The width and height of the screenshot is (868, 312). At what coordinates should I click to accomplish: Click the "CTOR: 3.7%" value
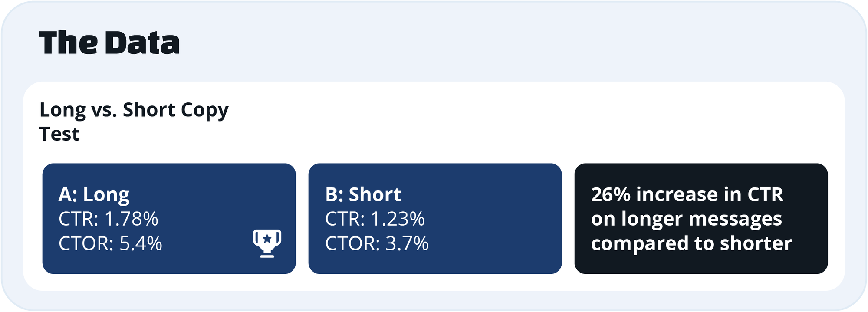(x=377, y=243)
